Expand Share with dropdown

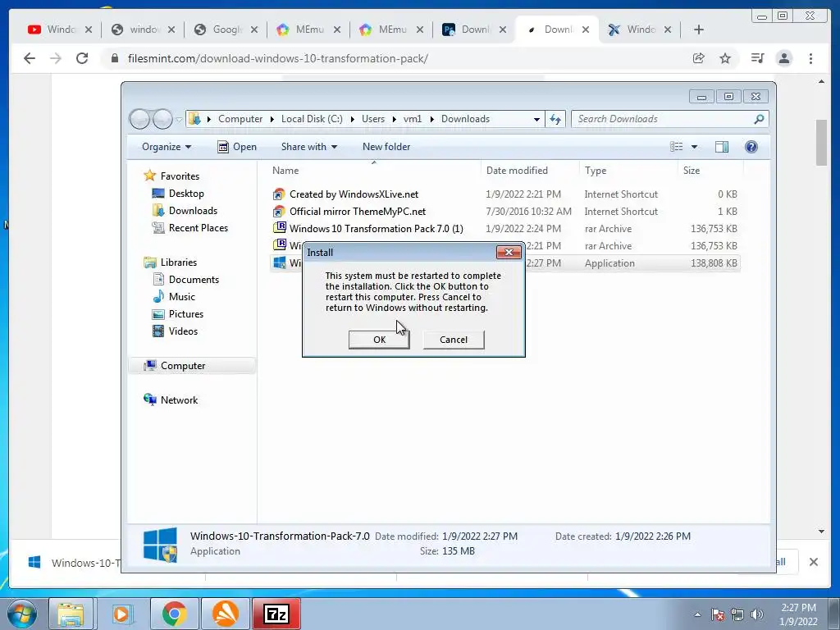tap(309, 147)
